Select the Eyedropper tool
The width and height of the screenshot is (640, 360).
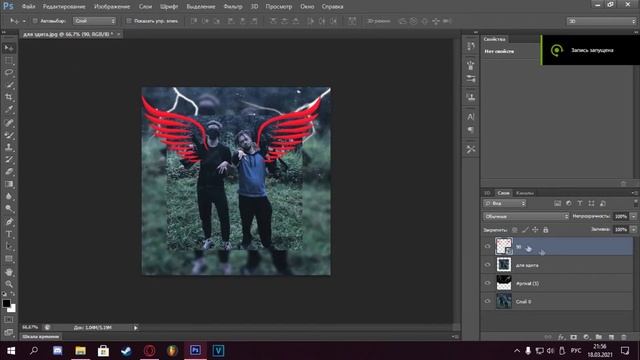click(9, 109)
